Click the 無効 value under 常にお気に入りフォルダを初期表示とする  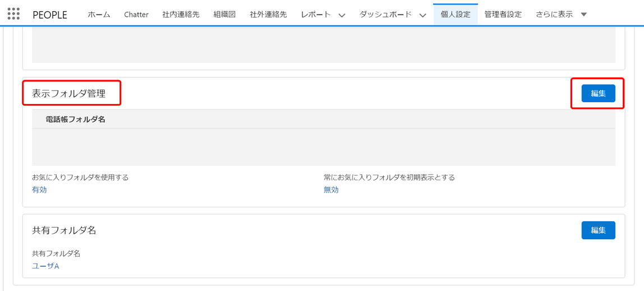pyautogui.click(x=331, y=190)
